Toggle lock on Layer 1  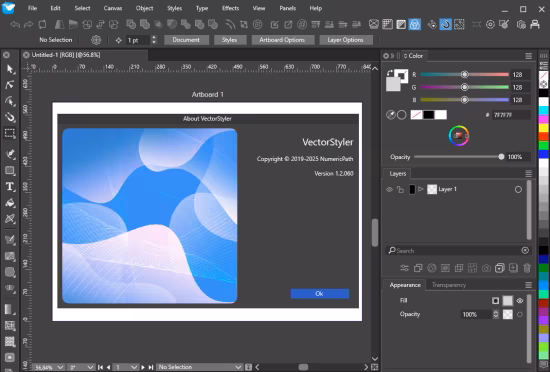[x=400, y=189]
